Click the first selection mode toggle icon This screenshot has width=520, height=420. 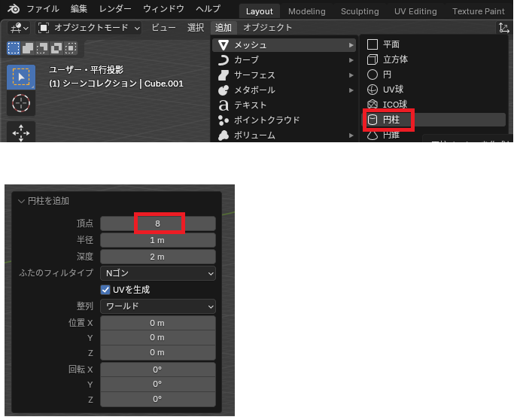click(14, 47)
